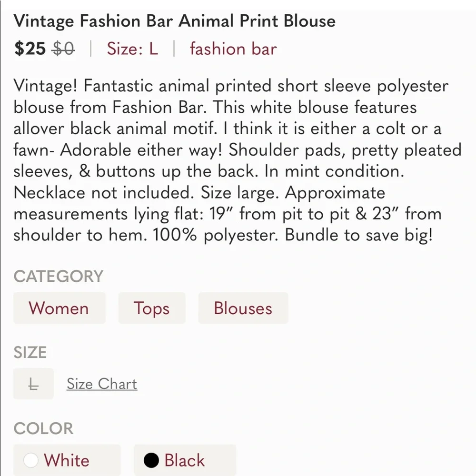Visit the fashion bar brand page
This screenshot has height=476, width=476.
233,49
